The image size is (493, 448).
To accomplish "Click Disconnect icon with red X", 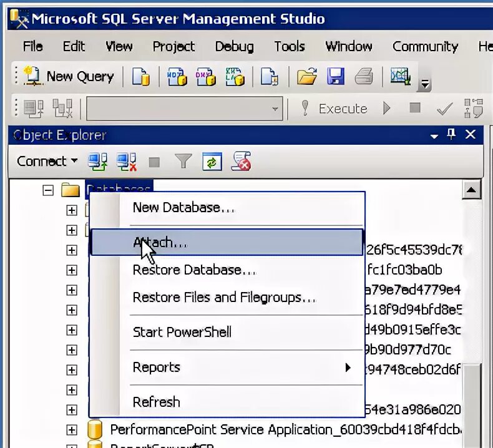I will (127, 162).
